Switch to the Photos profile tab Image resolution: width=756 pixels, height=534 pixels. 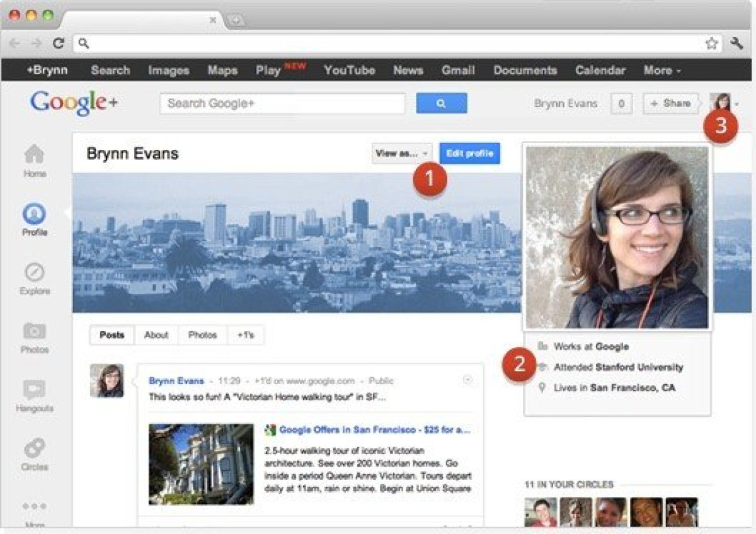[x=202, y=335]
